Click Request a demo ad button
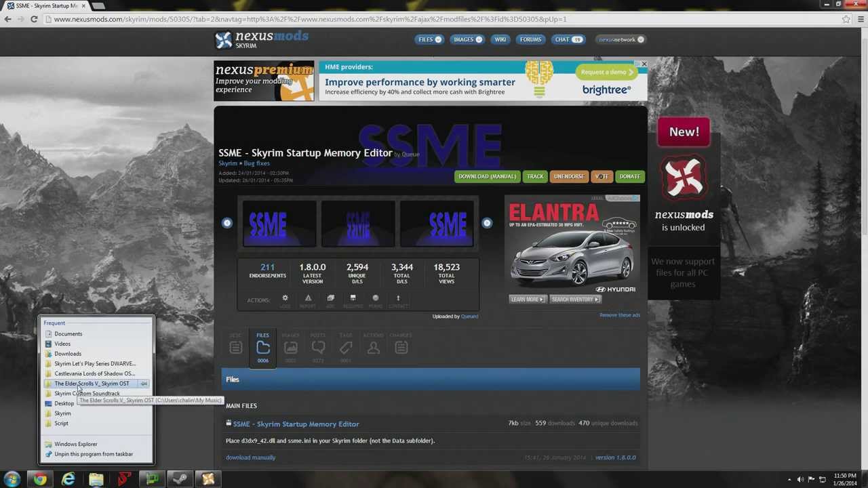The image size is (868, 488). 607,72
